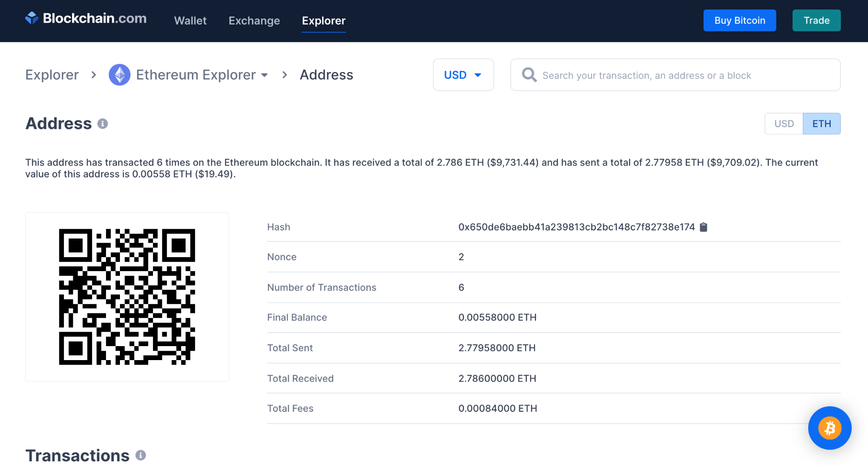
Task: Click the info icon beside Transactions heading
Action: tap(141, 455)
